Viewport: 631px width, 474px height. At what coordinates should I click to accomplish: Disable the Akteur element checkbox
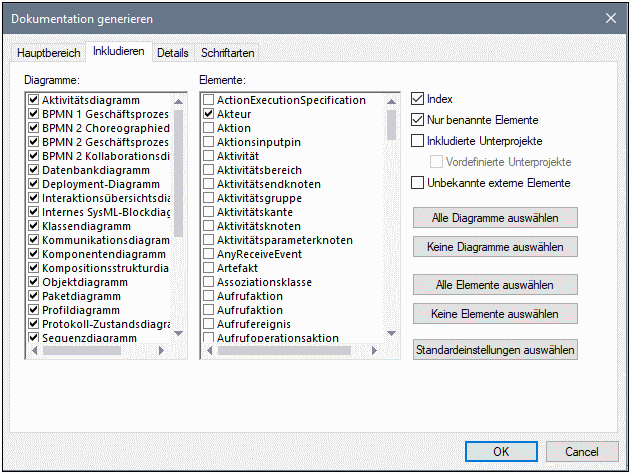click(208, 115)
